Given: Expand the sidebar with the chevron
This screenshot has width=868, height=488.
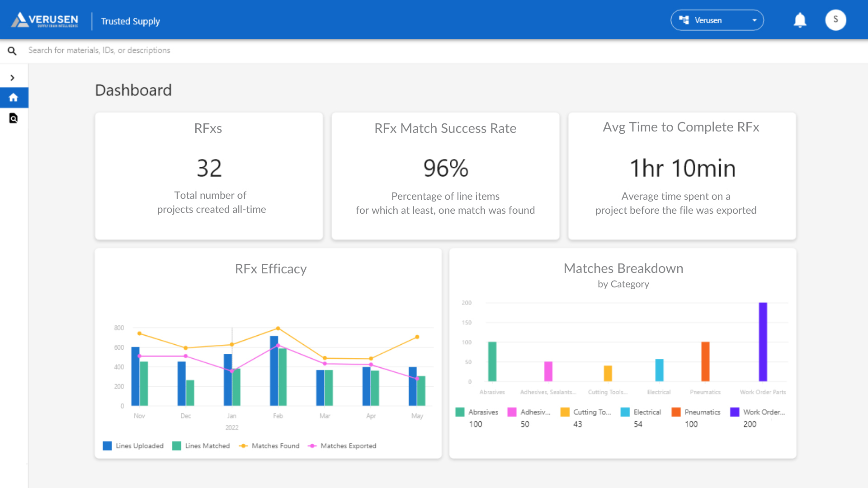Looking at the screenshot, I should tap(13, 78).
